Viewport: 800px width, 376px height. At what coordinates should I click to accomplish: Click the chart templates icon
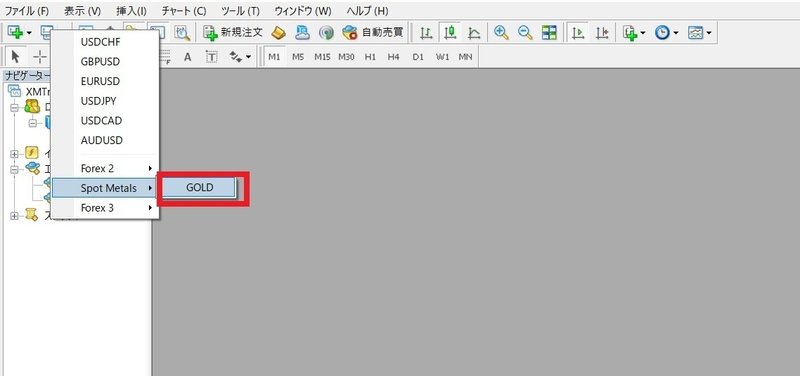[x=695, y=33]
